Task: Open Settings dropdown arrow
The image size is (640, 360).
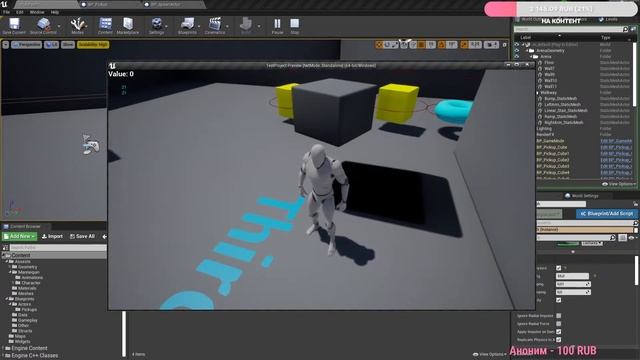Action: pyautogui.click(x=167, y=26)
